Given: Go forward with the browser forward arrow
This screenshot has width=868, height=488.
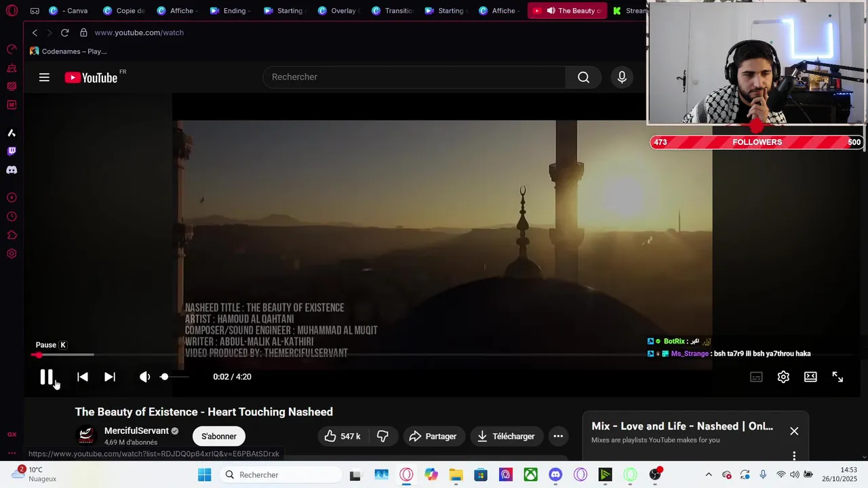Looking at the screenshot, I should coord(50,33).
